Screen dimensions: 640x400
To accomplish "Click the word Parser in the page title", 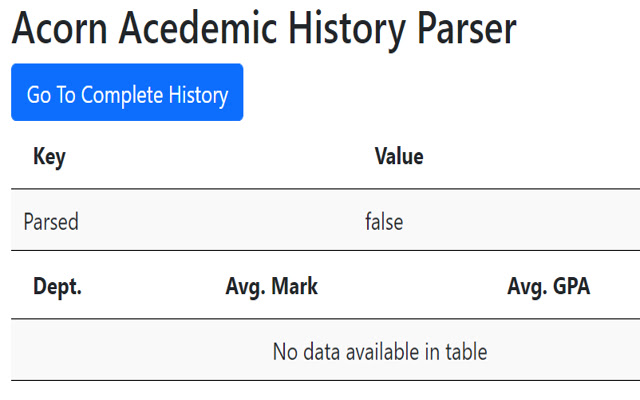I will pos(464,31).
